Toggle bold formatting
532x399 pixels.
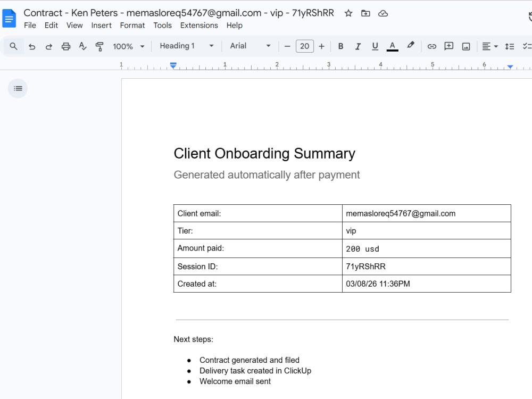coord(340,46)
